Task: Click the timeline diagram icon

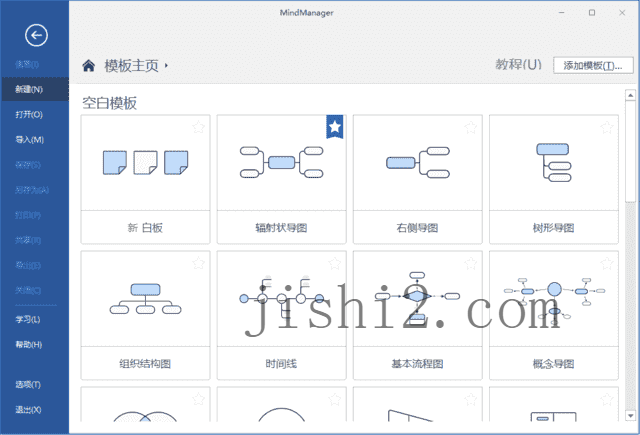Action: coord(282,299)
